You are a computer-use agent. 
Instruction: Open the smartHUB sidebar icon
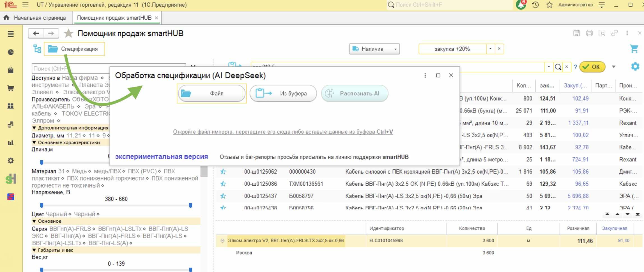(x=11, y=179)
